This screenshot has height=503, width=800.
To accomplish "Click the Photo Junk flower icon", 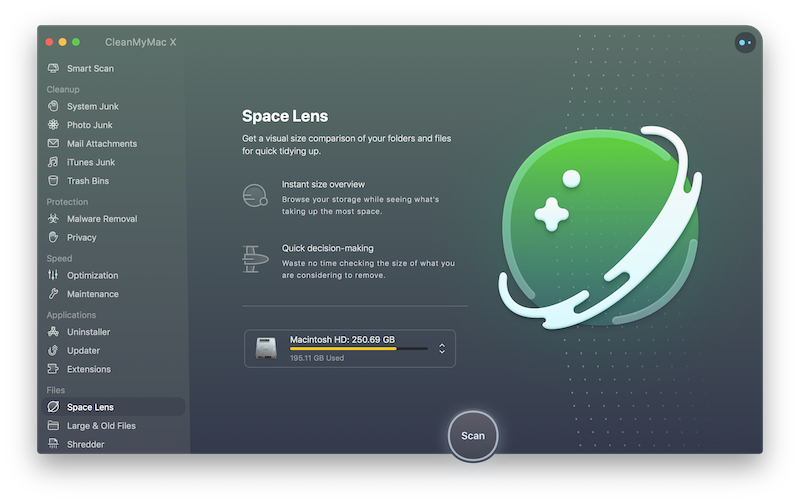I will [x=53, y=124].
